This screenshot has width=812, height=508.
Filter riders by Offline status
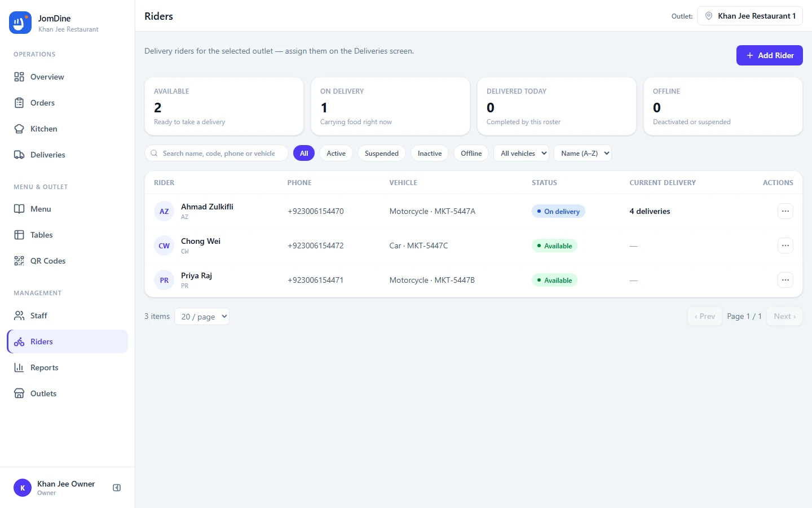[x=471, y=153]
